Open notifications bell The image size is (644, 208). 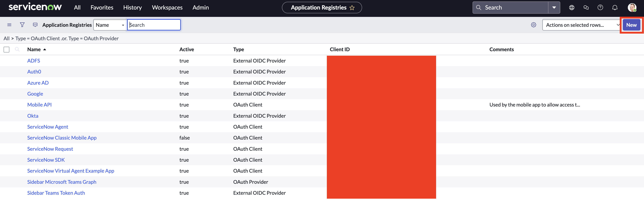pos(615,8)
